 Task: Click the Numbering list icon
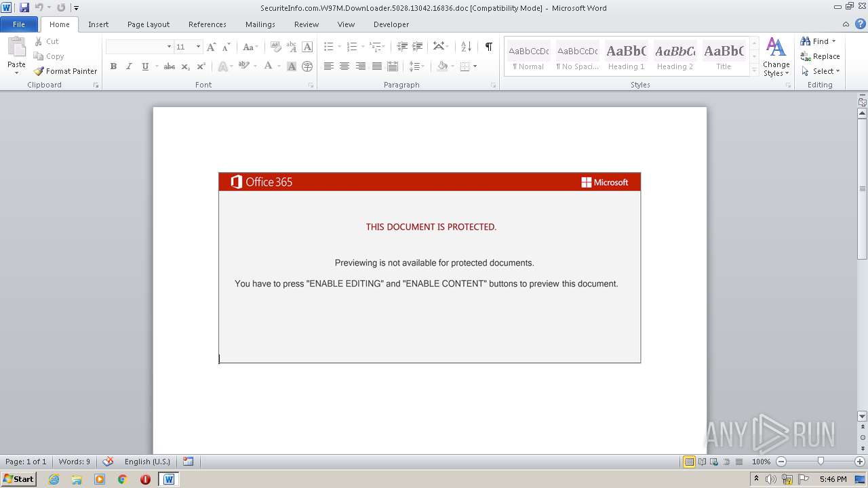tap(351, 47)
